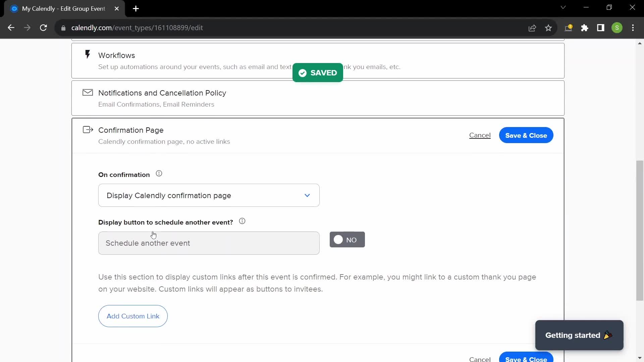
Task: Select Display Calendly confirmation page option
Action: (x=208, y=195)
